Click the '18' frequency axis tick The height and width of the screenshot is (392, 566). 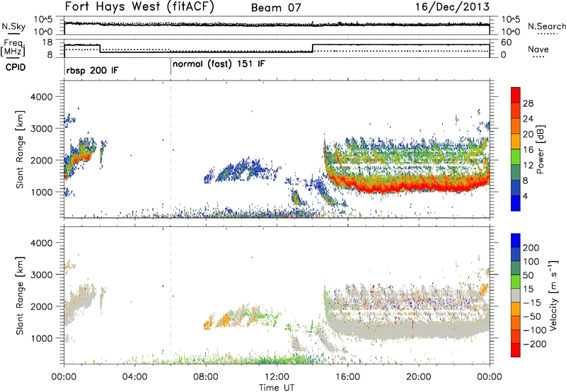click(47, 42)
